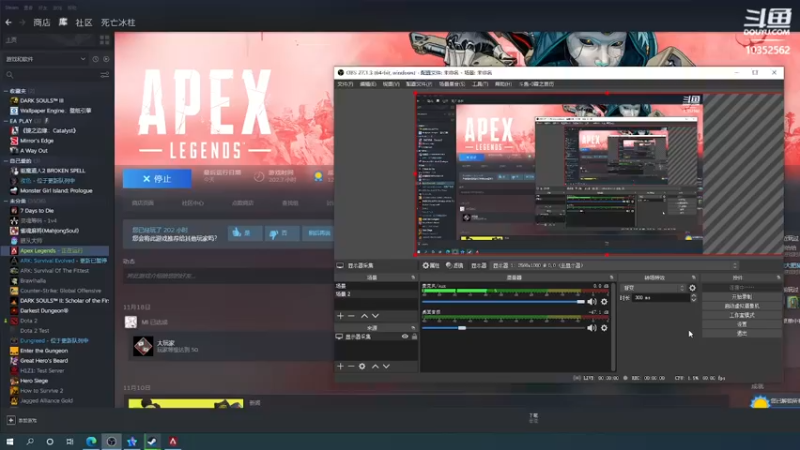Click the Steam activity post input field
This screenshot has width=800, height=450.
228,276
